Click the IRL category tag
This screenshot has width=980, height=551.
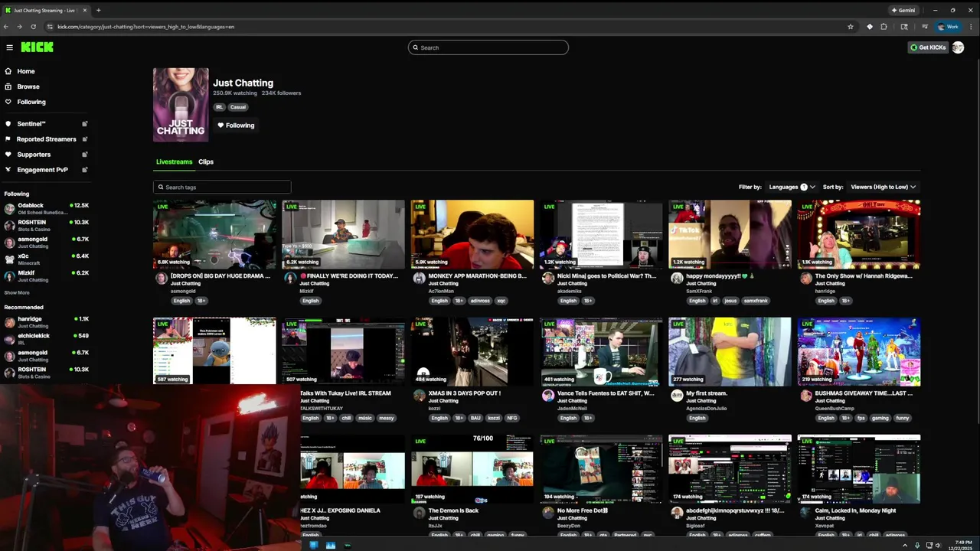[x=219, y=107]
